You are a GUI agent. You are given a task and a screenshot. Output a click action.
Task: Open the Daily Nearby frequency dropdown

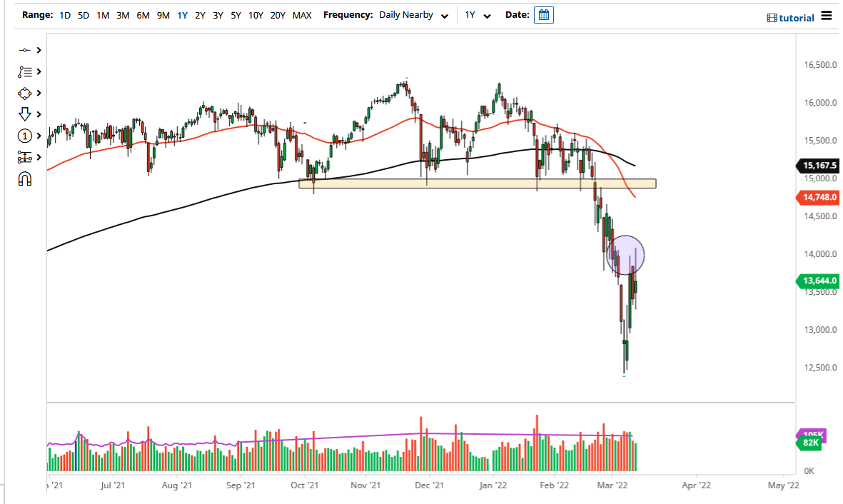pyautogui.click(x=445, y=15)
